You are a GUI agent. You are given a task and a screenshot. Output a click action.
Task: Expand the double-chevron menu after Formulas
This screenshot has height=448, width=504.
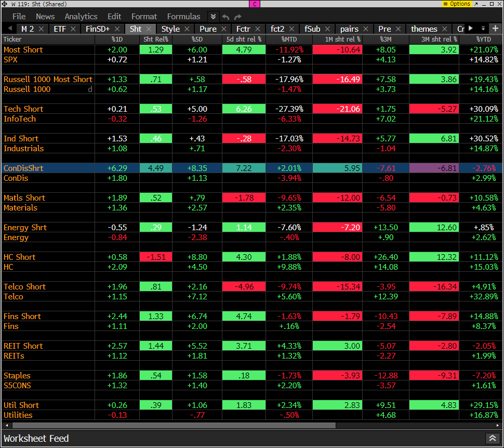[213, 17]
